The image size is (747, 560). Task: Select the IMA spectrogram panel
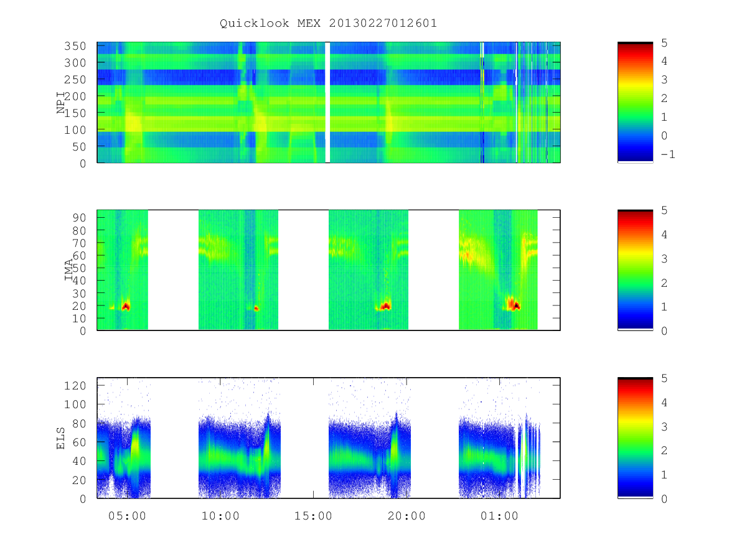click(x=329, y=270)
